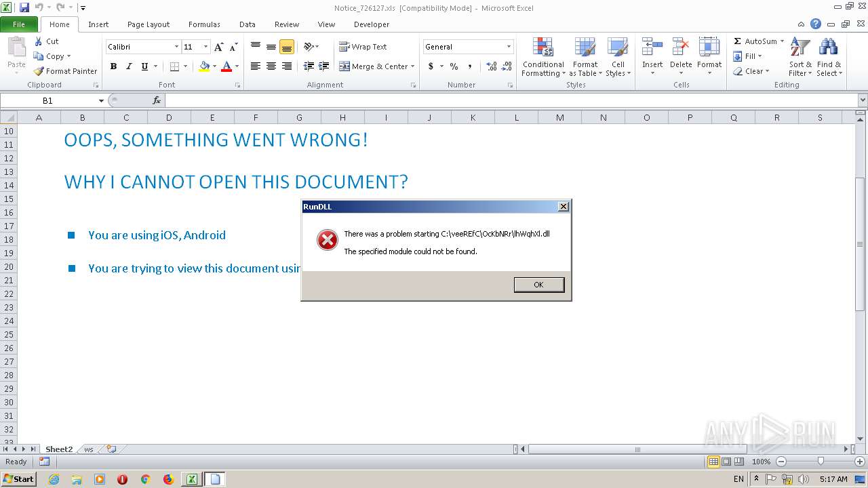Apply Percent Style icon
This screenshot has width=868, height=488.
pyautogui.click(x=454, y=66)
